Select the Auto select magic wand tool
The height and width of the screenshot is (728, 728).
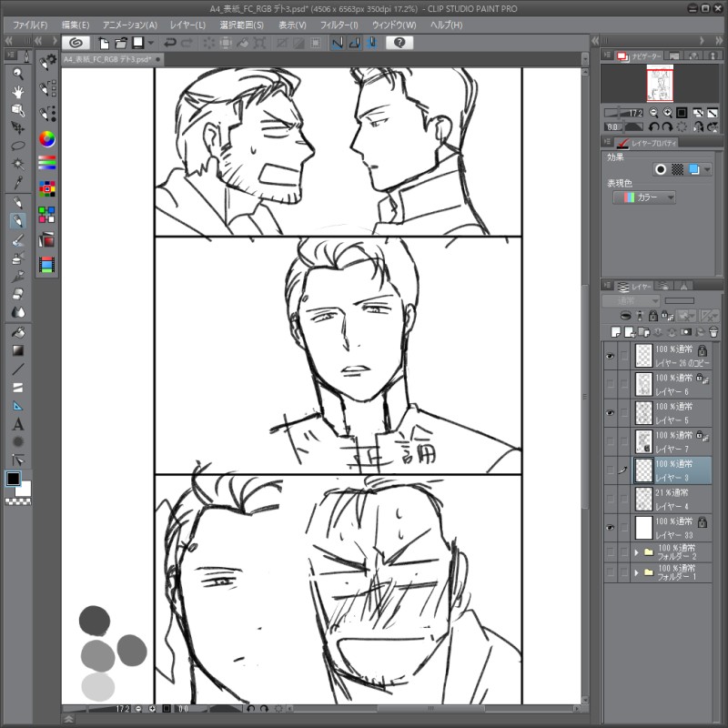[x=17, y=164]
